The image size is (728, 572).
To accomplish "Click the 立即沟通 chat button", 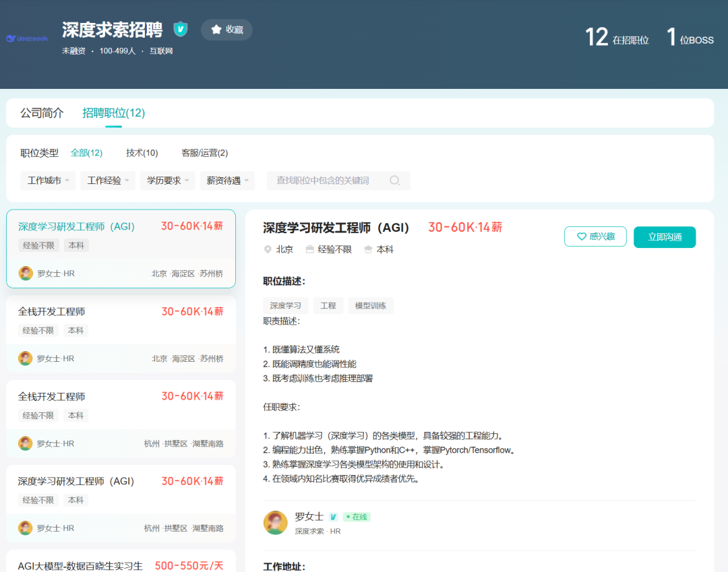I will pyautogui.click(x=665, y=237).
